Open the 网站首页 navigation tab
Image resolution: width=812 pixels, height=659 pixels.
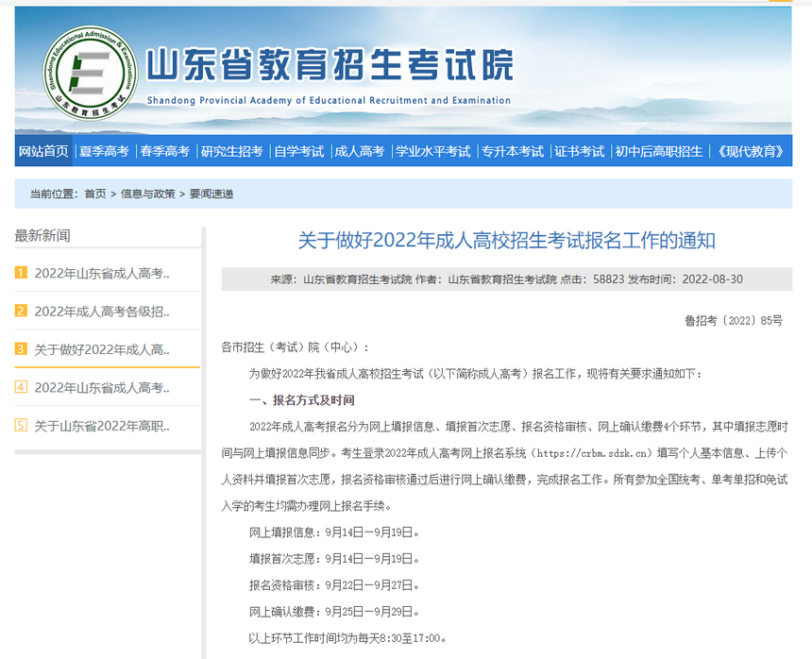click(43, 151)
